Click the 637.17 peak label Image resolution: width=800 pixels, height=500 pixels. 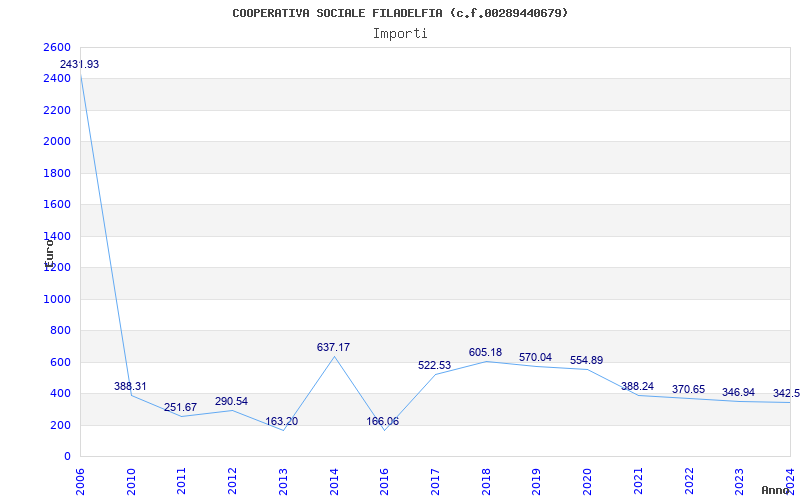point(333,347)
